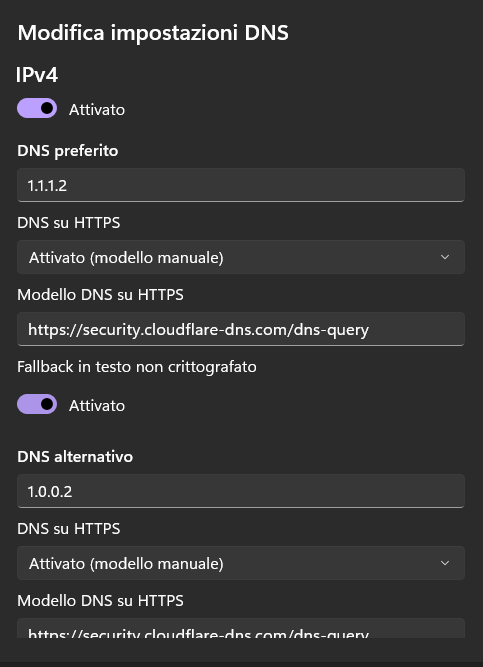This screenshot has width=483, height=667.
Task: Click the DNS alternativo label
Action: (75, 457)
